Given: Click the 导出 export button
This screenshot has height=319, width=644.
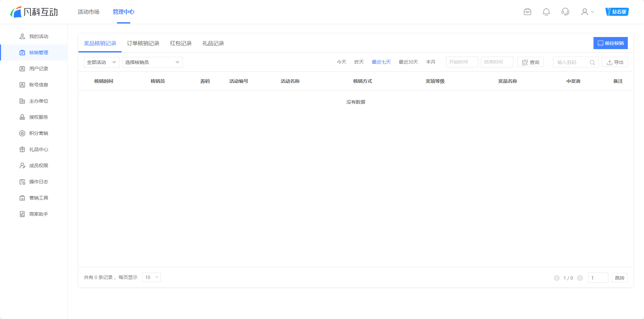Looking at the screenshot, I should (614, 62).
